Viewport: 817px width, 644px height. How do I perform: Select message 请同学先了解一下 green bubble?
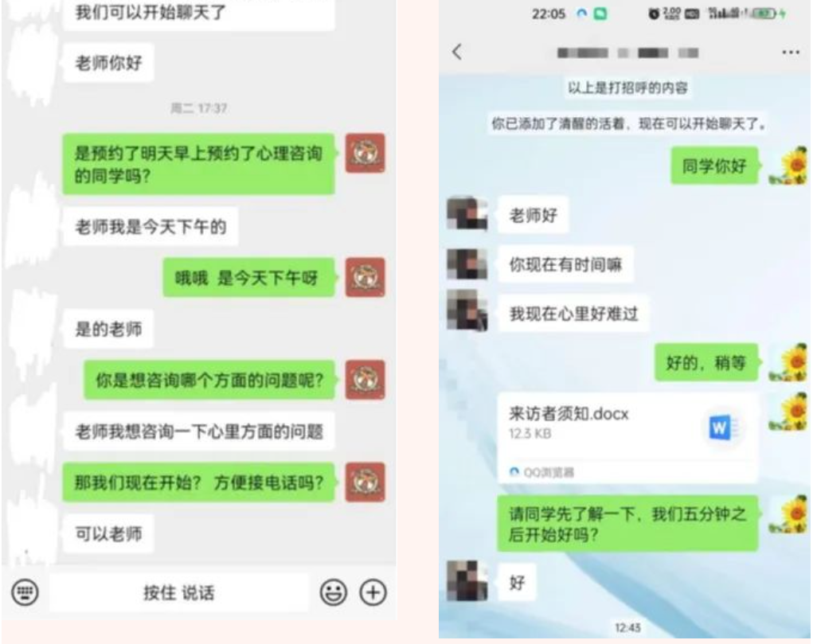point(627,524)
